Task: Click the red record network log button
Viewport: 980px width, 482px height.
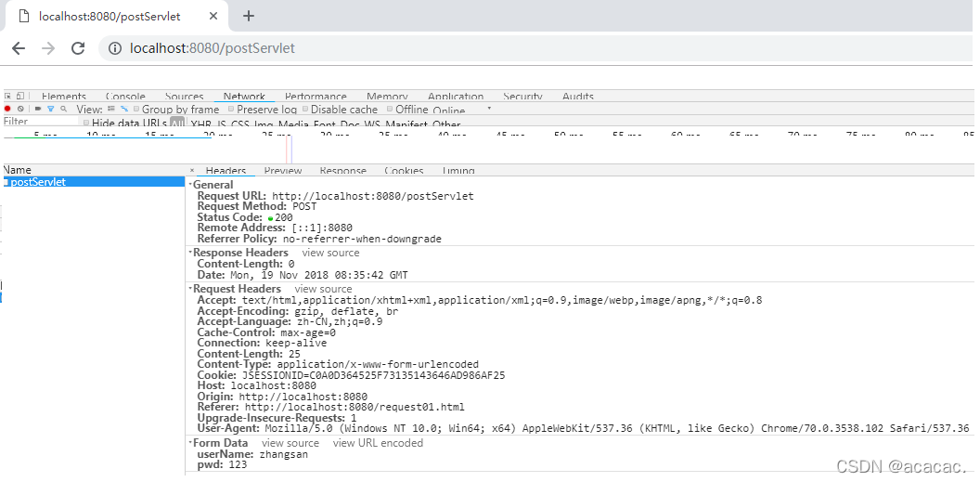Action: (7, 109)
